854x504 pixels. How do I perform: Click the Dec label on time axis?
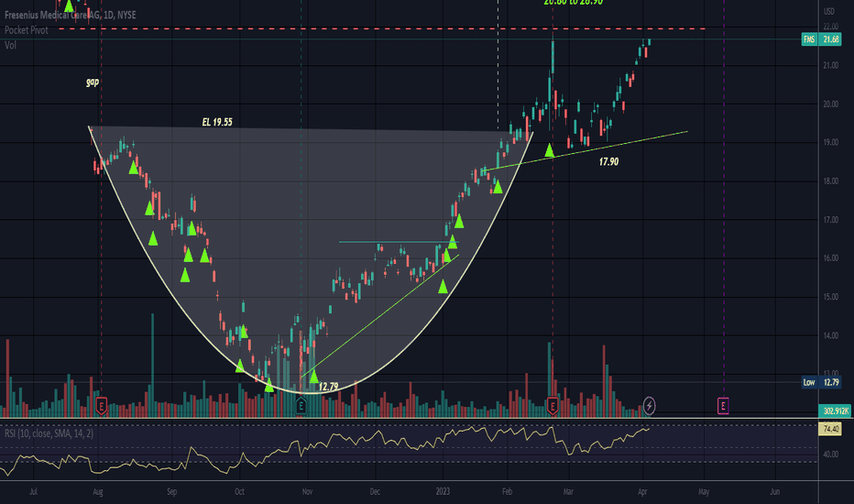click(375, 491)
